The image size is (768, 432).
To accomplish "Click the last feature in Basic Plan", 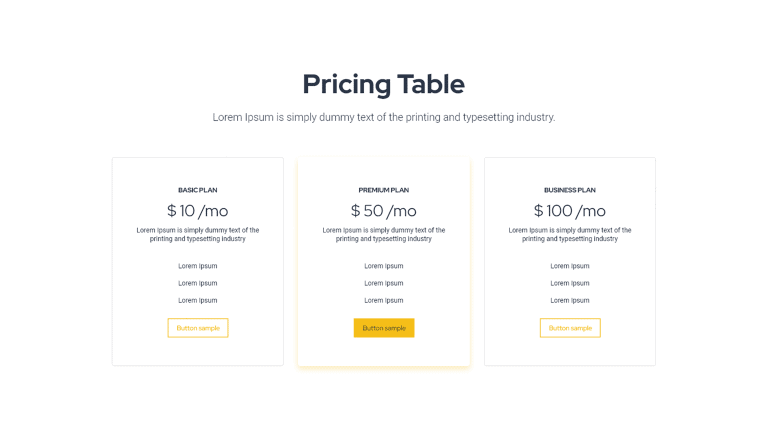I will point(198,300).
